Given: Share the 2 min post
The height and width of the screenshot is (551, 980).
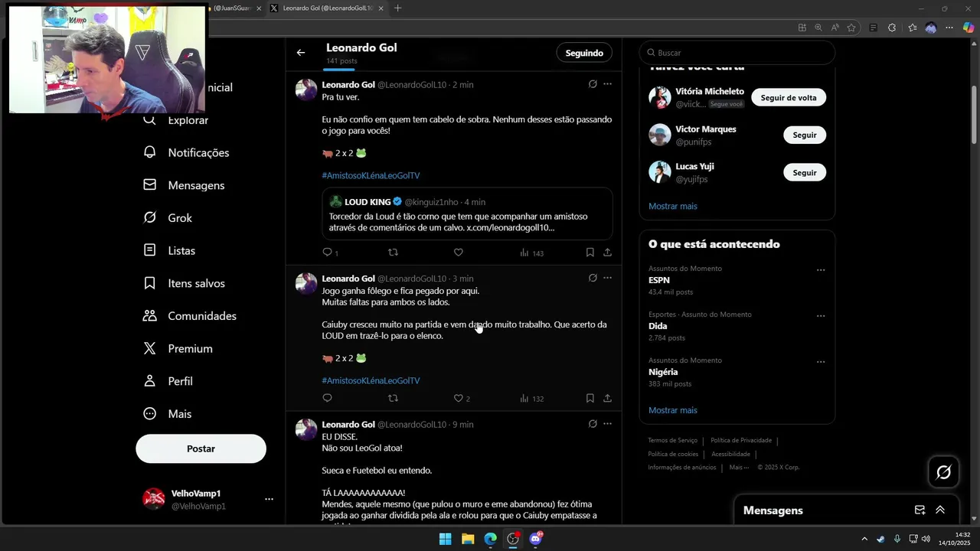Looking at the screenshot, I should pos(607,252).
